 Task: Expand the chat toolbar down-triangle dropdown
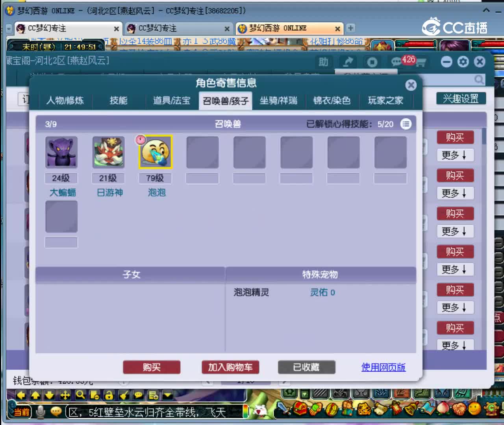168,395
